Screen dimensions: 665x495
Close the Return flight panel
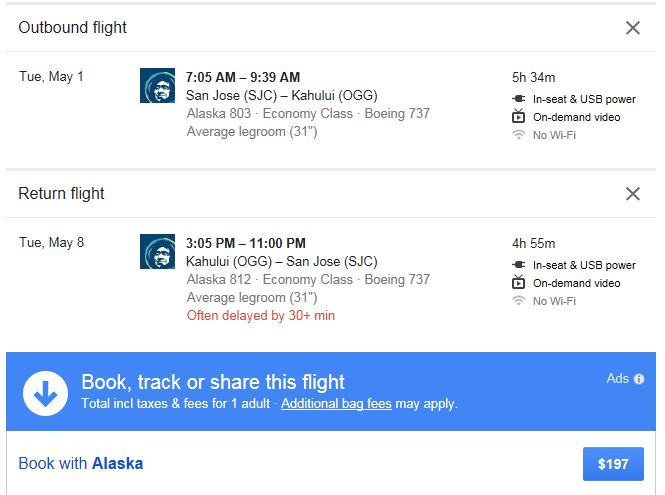coord(632,194)
